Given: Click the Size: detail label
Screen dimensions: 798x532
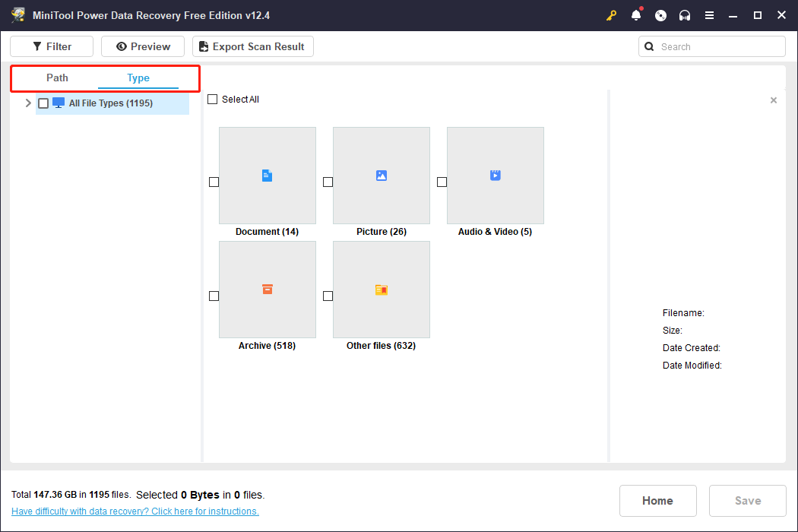Looking at the screenshot, I should (673, 331).
